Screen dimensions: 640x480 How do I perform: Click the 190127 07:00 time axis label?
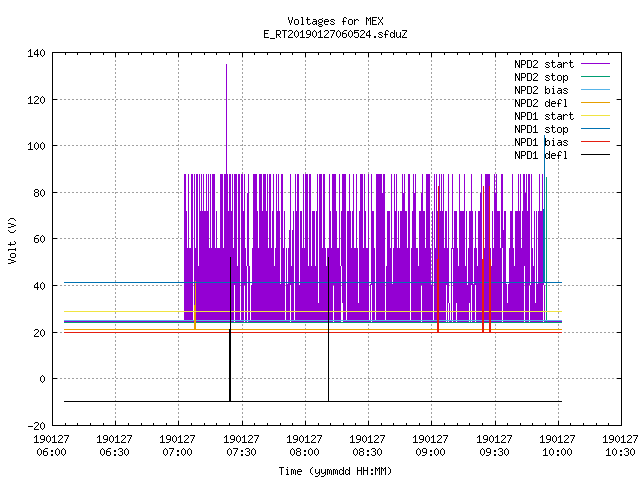coord(178,446)
